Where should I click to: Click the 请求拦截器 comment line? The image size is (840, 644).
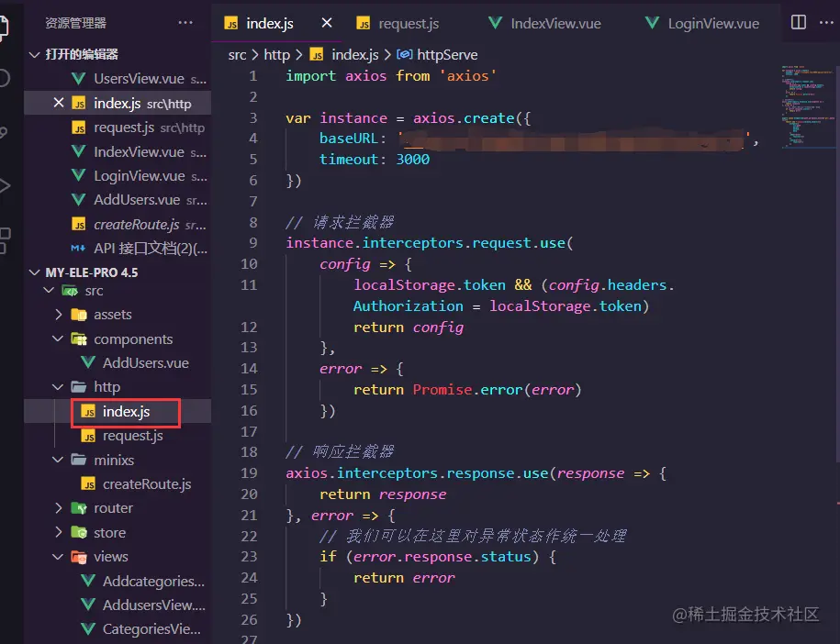tap(340, 222)
